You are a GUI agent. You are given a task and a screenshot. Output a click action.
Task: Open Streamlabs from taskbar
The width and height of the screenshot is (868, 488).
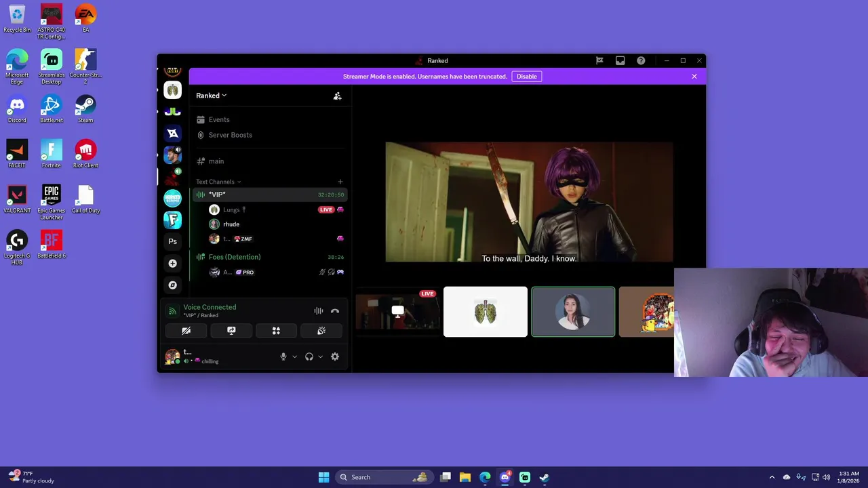[x=525, y=477]
